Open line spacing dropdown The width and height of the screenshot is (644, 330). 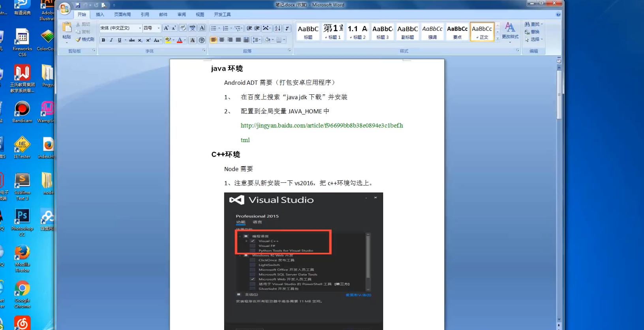tap(257, 40)
